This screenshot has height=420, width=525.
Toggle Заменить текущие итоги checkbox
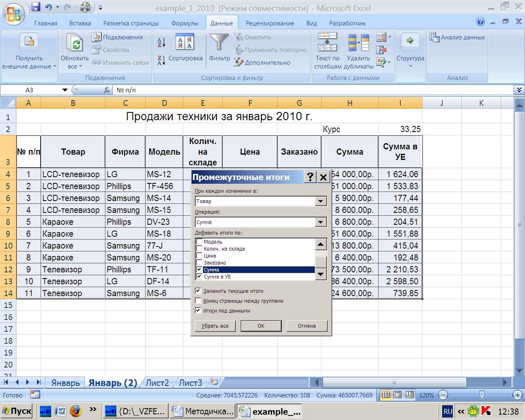pyautogui.click(x=198, y=291)
